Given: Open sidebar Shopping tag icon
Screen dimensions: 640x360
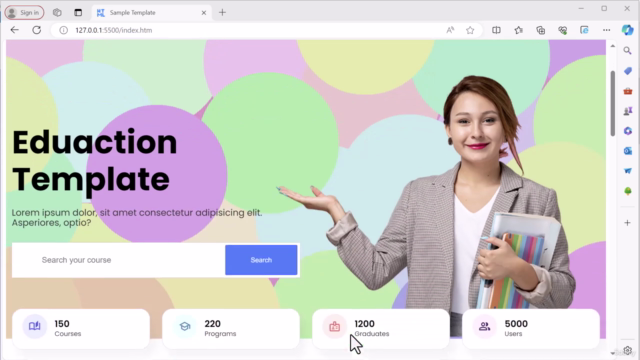Looking at the screenshot, I should (628, 71).
